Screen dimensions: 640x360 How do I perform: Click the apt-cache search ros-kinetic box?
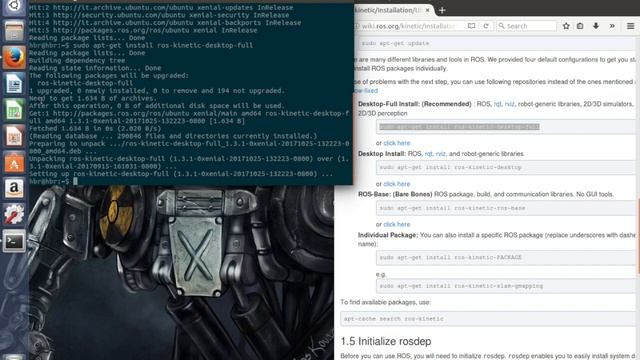(x=489, y=319)
